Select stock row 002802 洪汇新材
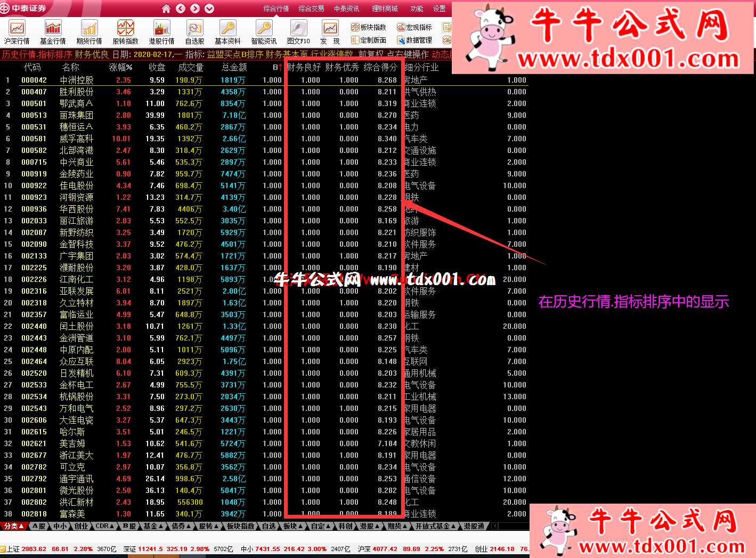 tap(264, 502)
